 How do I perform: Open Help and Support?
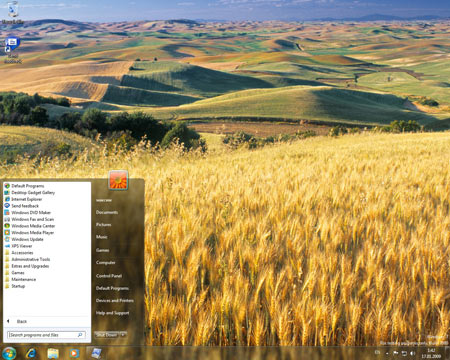(113, 313)
